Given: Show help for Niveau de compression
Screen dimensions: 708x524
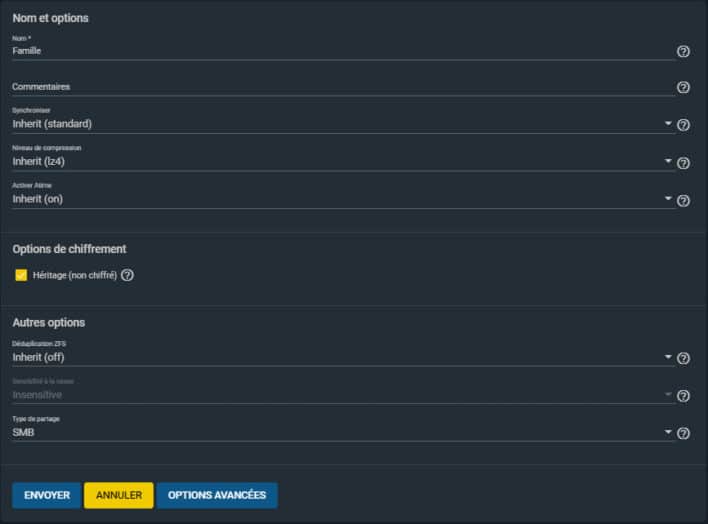Looking at the screenshot, I should 683,163.
